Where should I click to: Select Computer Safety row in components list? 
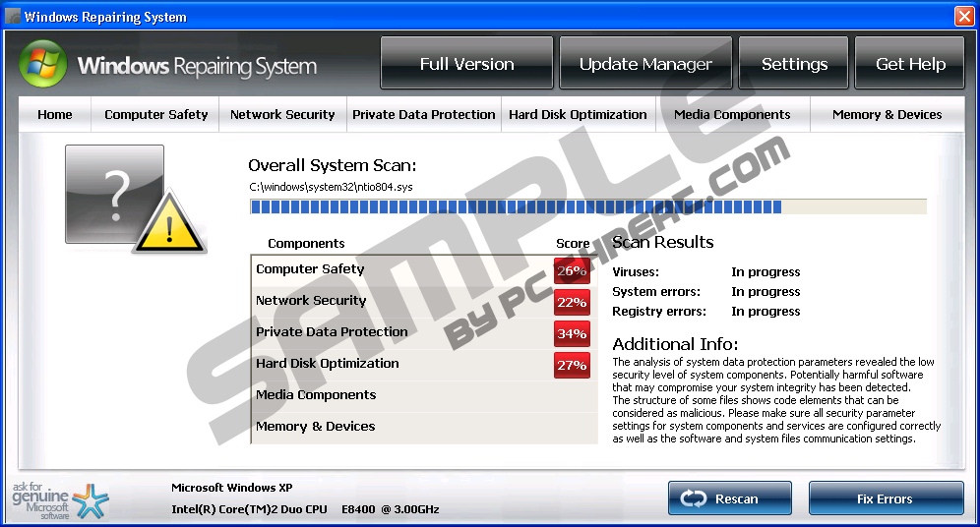(x=424, y=270)
